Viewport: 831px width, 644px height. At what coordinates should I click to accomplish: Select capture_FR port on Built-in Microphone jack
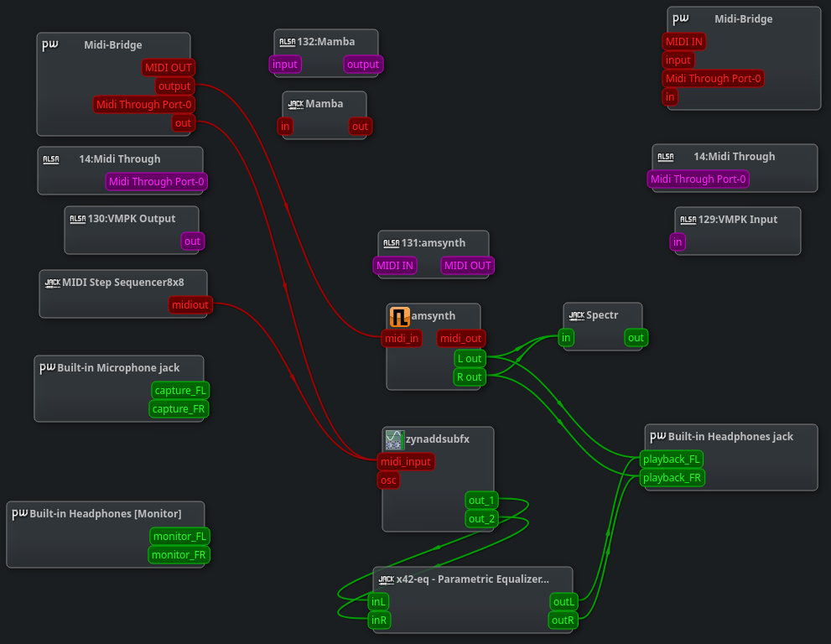[x=179, y=408]
